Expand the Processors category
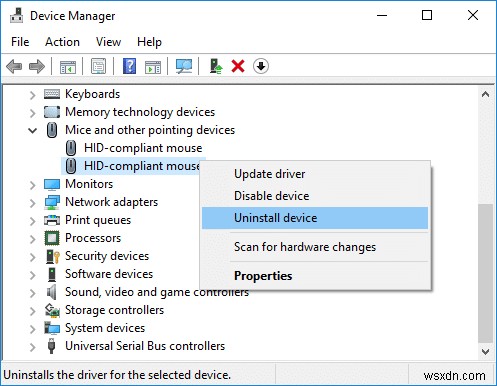Viewport: 497px width, 386px height. click(32, 239)
